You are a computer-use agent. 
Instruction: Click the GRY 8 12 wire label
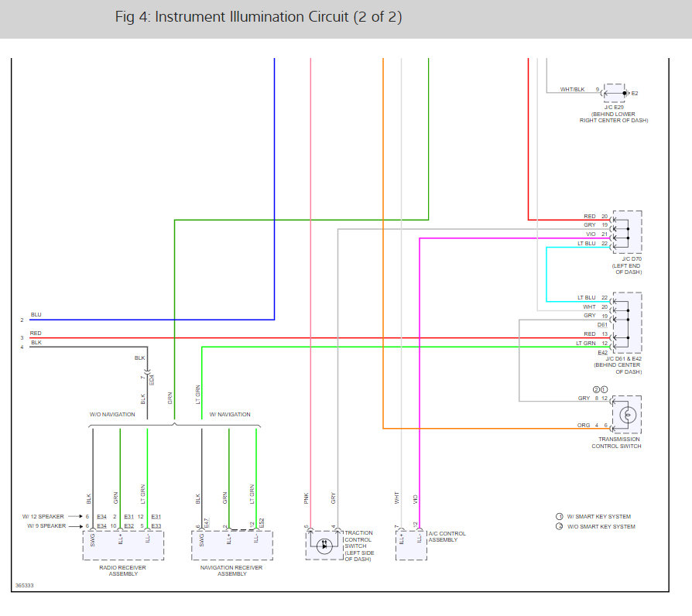click(x=593, y=398)
